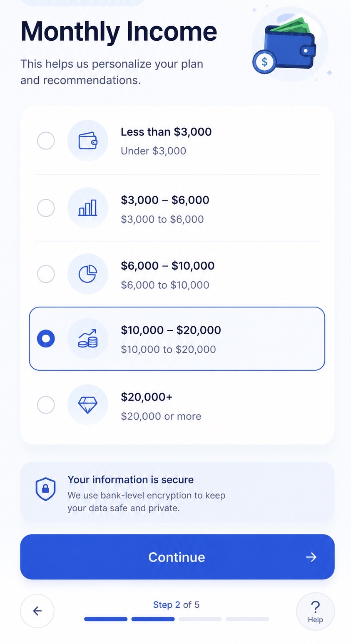Screen dimensions: 351x644
Task: Select the Less than $3,000 radio button
Action: pos(46,141)
